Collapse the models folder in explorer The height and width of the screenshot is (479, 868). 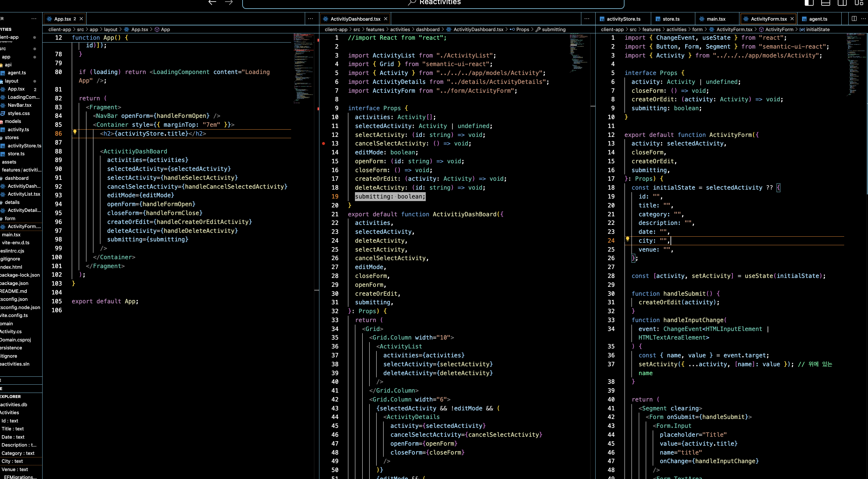pyautogui.click(x=13, y=121)
